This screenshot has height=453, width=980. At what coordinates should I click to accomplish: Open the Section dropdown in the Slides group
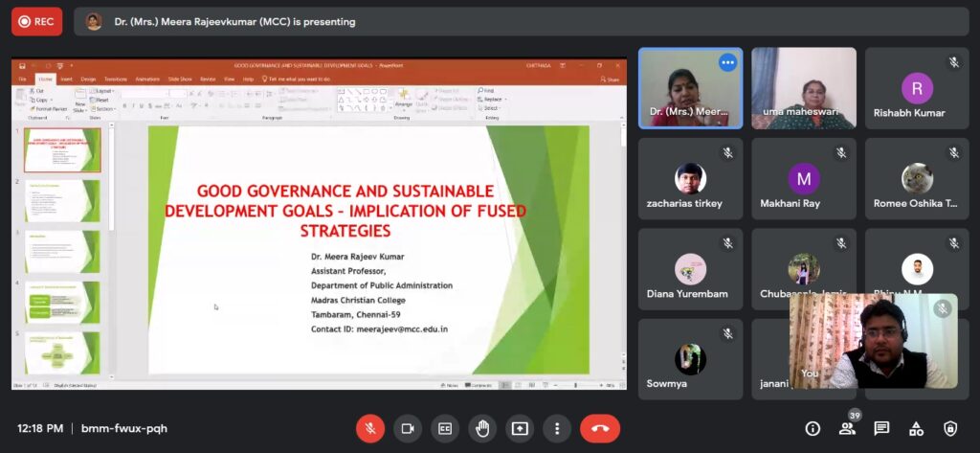(103, 109)
